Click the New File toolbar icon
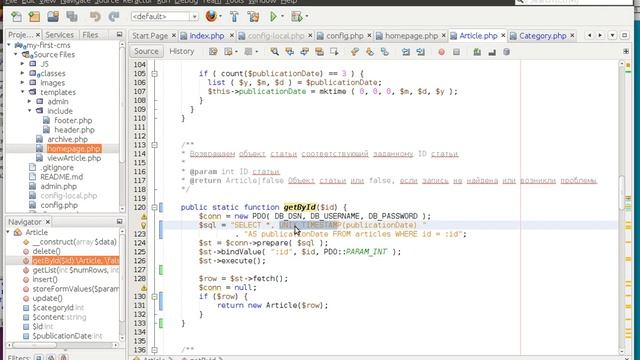 16,17
